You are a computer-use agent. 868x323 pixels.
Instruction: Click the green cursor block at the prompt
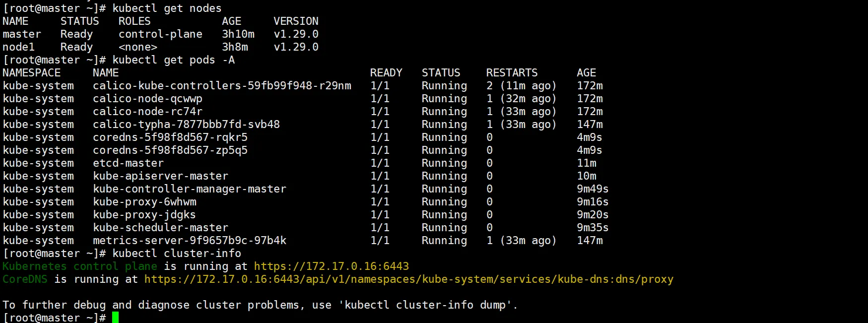(115, 318)
